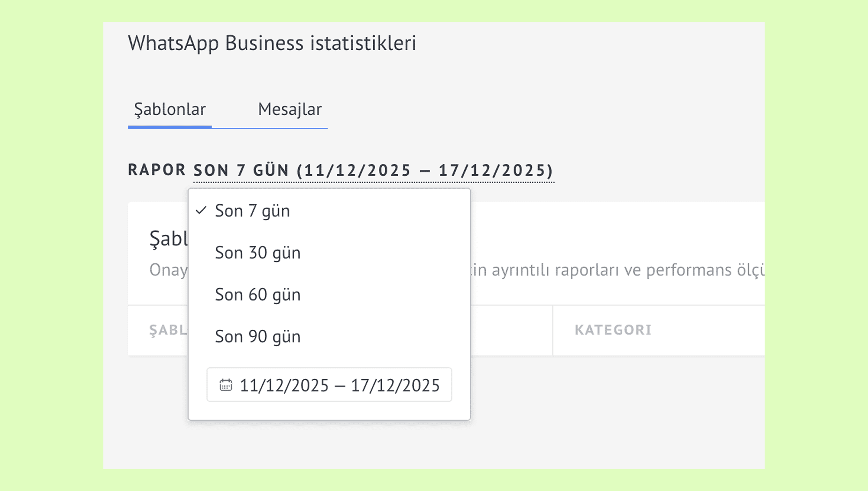Sort by the KATEGORI column header
The image size is (868, 491).
(x=613, y=330)
